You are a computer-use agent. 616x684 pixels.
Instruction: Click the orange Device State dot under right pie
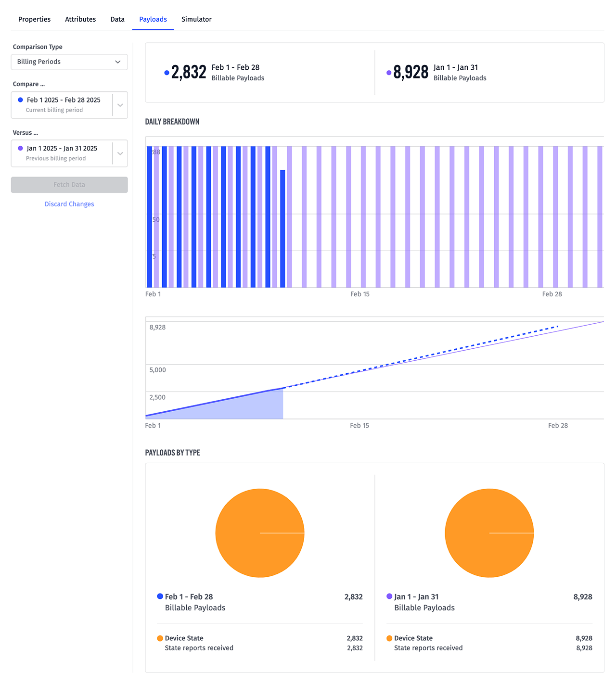click(389, 638)
